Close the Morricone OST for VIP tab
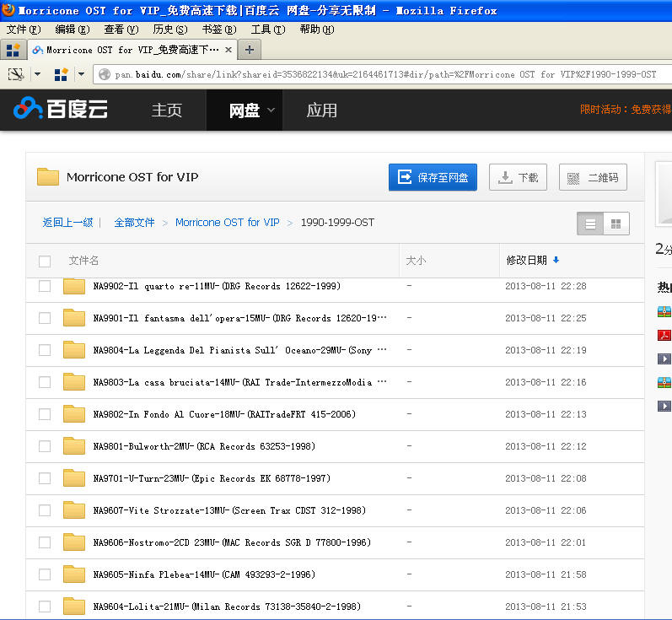The width and height of the screenshot is (672, 620). coord(228,50)
